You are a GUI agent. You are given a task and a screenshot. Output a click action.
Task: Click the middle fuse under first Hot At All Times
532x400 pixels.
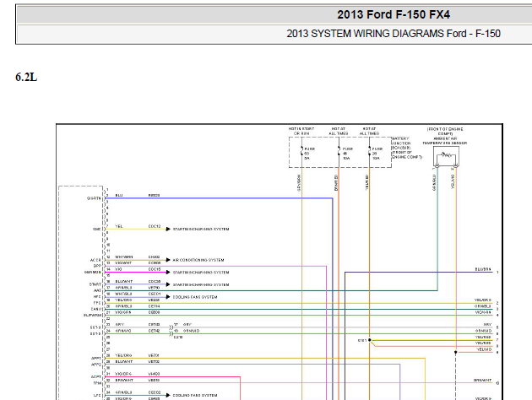click(x=339, y=152)
